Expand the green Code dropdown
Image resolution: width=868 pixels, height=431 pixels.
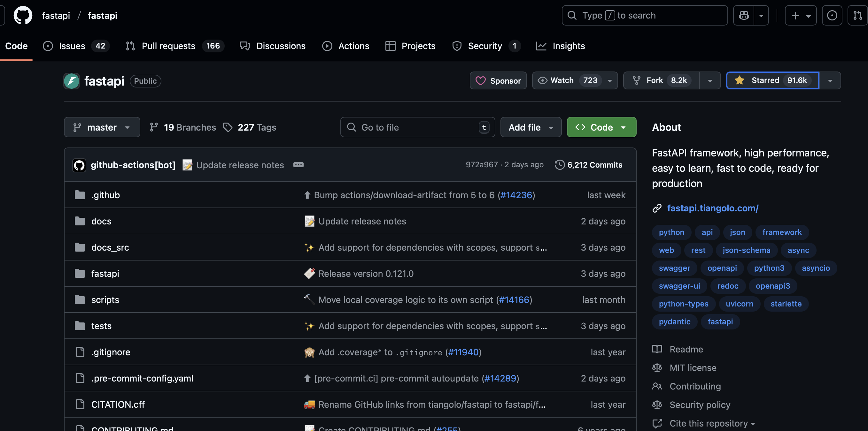pos(601,127)
